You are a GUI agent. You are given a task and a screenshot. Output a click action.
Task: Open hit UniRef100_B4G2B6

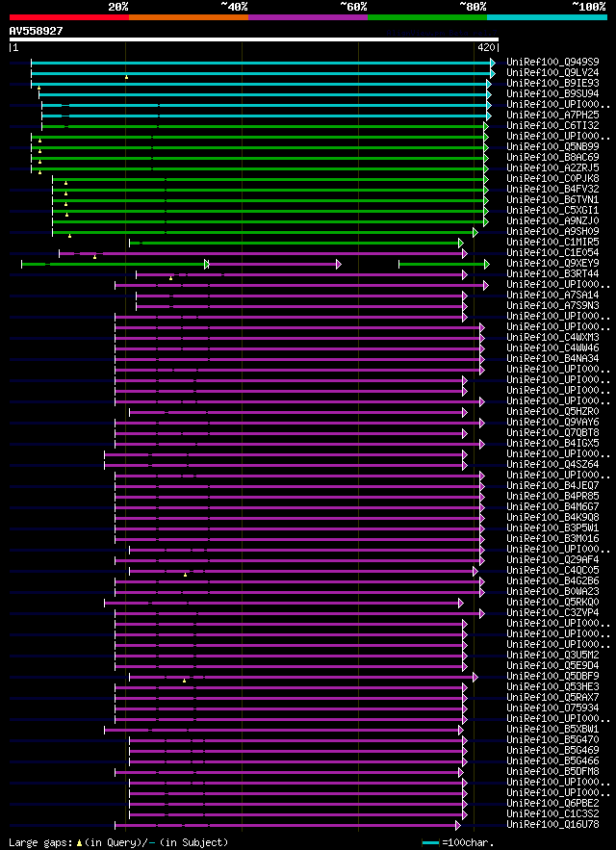coord(552,580)
